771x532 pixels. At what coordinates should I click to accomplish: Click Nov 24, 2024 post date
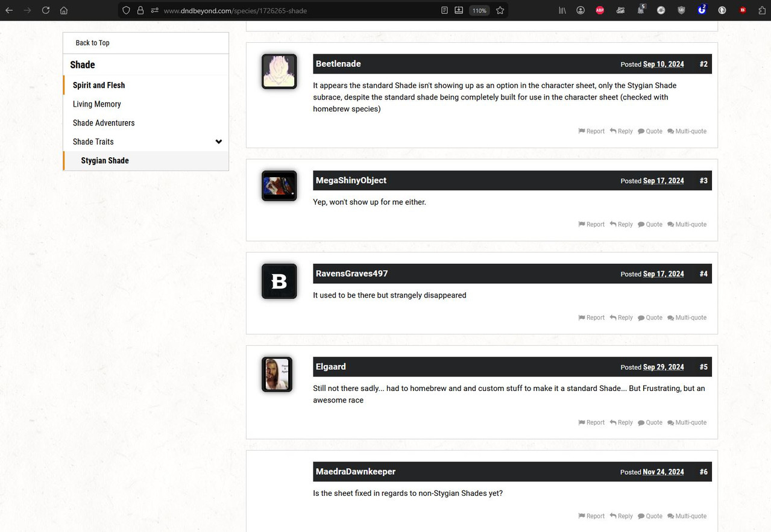tap(663, 472)
